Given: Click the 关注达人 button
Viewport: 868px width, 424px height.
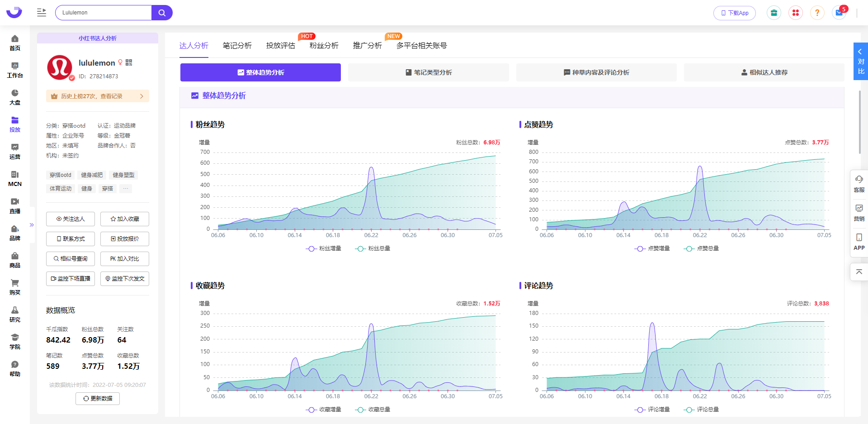Looking at the screenshot, I should coord(71,219).
